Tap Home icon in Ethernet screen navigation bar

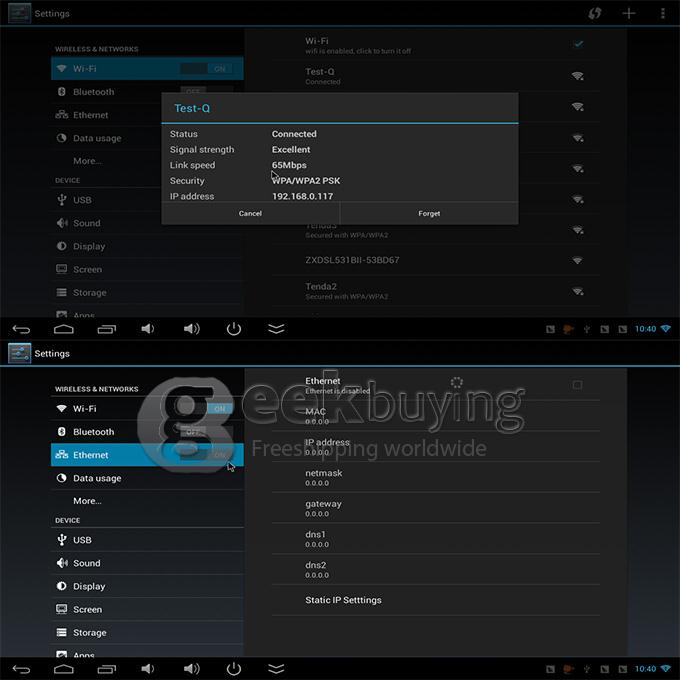tap(64, 669)
